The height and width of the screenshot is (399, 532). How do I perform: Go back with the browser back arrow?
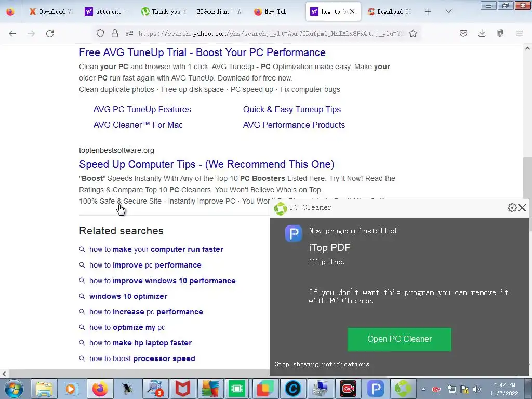coord(12,33)
